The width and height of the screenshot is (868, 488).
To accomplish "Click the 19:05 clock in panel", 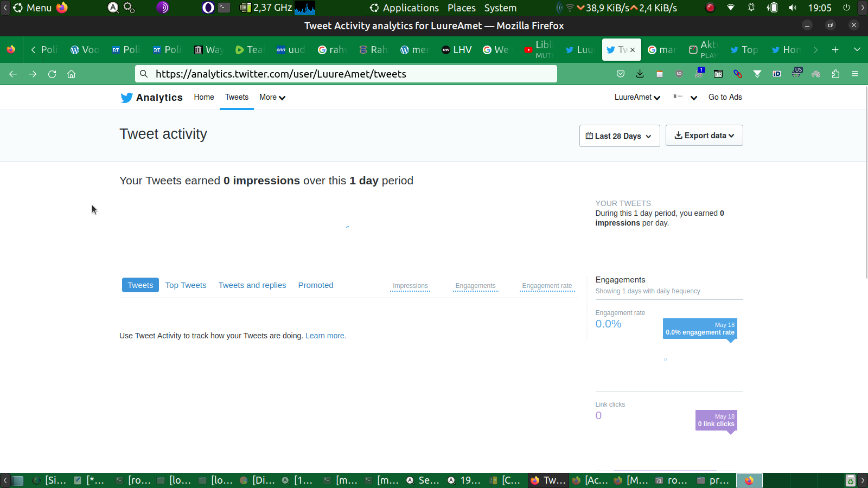I will 820,8.
